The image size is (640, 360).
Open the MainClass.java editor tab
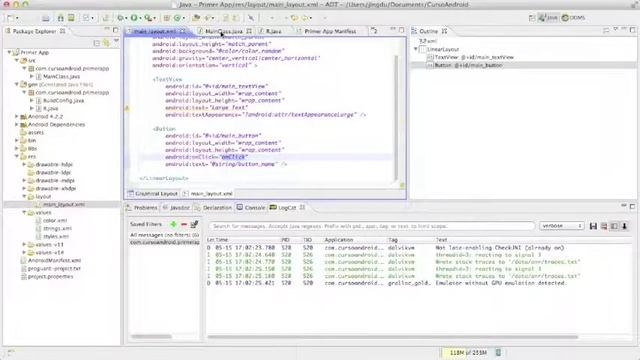[224, 31]
